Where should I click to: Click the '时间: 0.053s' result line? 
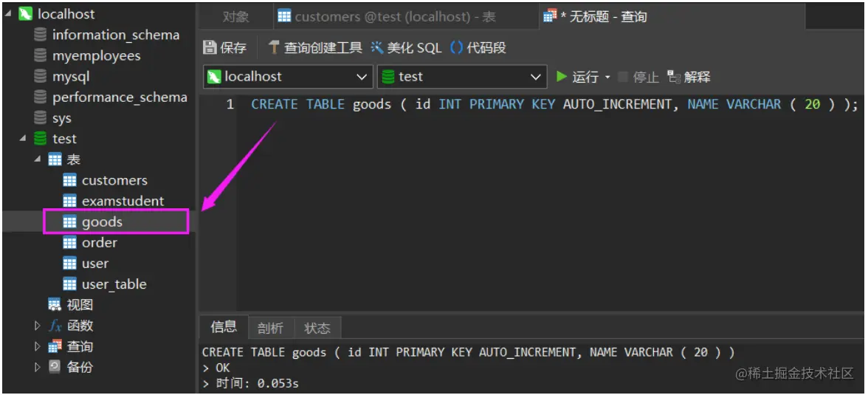coord(250,383)
